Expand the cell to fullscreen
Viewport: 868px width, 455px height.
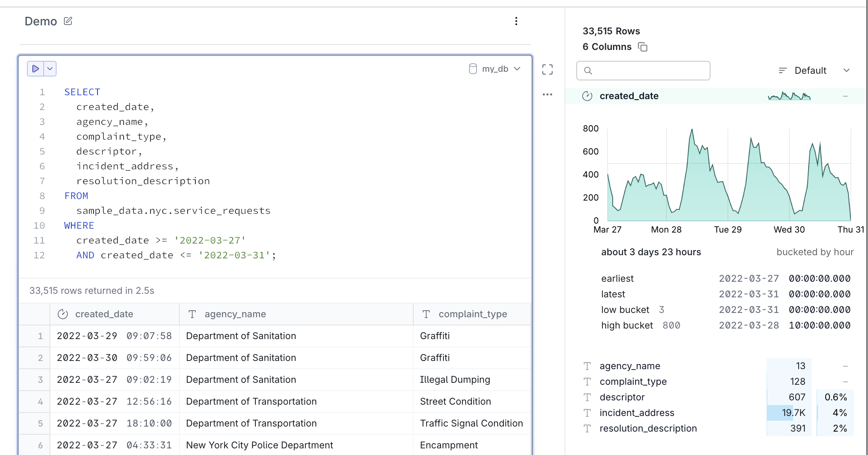click(x=547, y=69)
